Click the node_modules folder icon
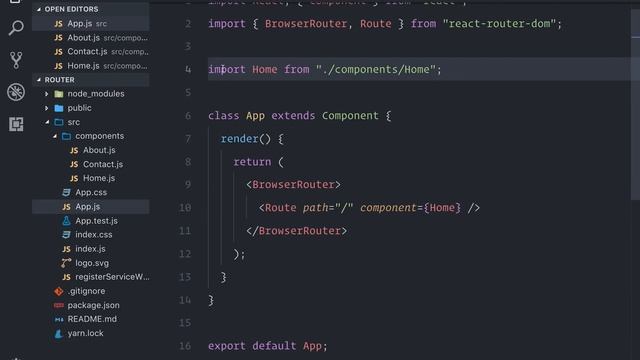The image size is (640, 360). (x=59, y=94)
